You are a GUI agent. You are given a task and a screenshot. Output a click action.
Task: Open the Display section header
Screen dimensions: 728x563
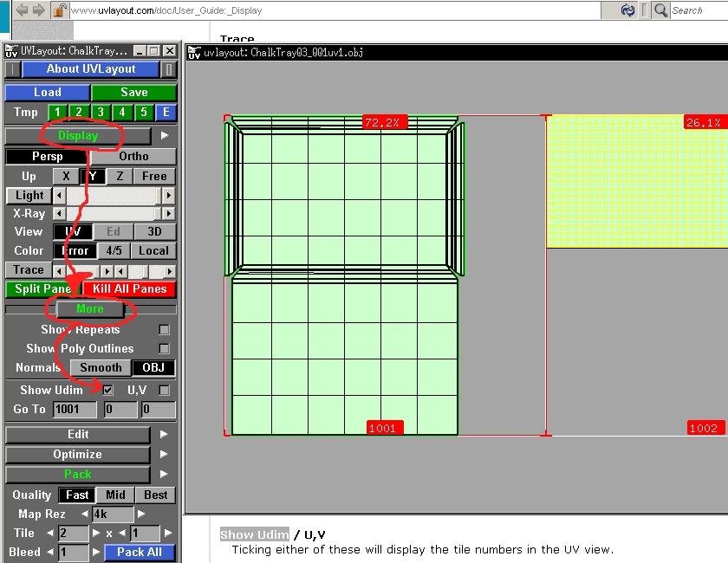(78, 136)
